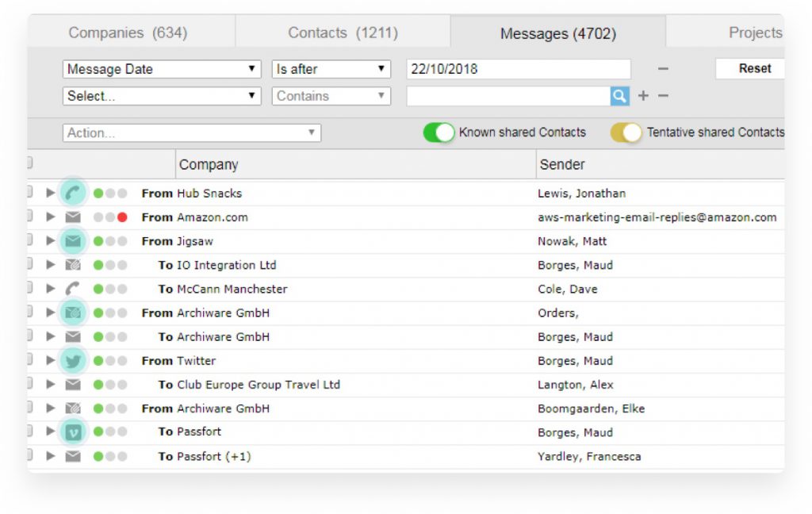Click the Sender column header

[661, 164]
